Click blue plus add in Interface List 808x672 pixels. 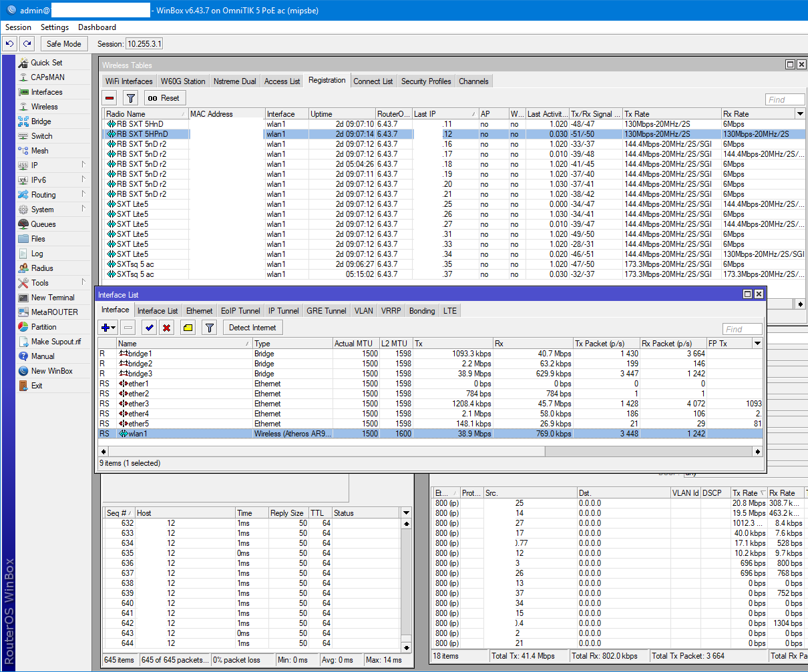[x=105, y=328]
